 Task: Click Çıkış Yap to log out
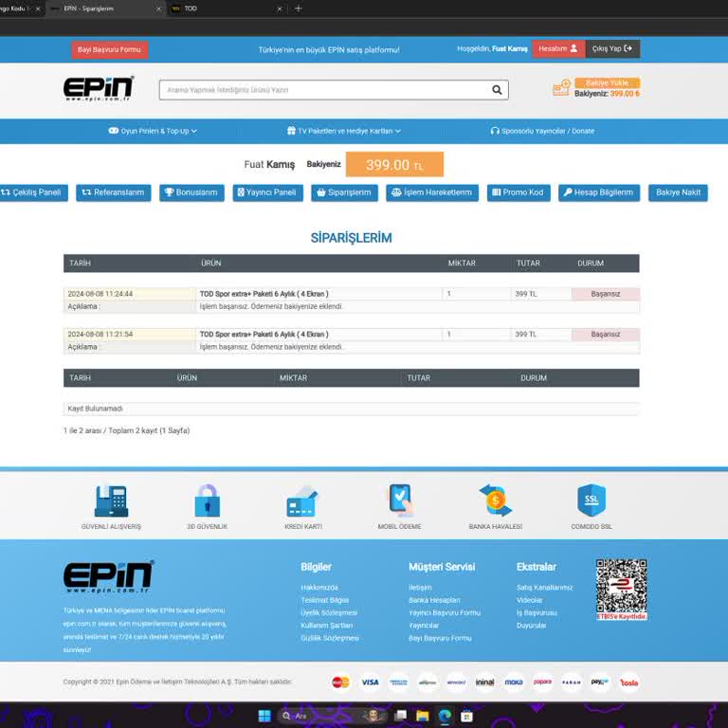click(x=612, y=48)
